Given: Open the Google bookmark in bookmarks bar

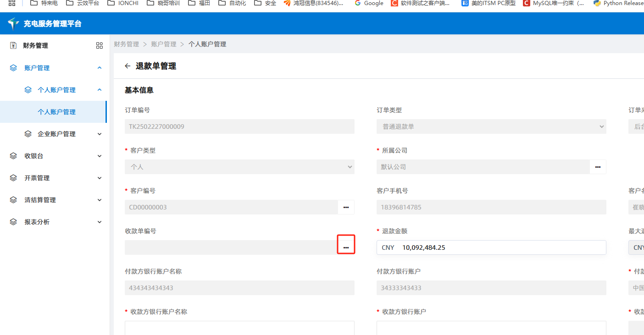Looking at the screenshot, I should click(369, 3).
